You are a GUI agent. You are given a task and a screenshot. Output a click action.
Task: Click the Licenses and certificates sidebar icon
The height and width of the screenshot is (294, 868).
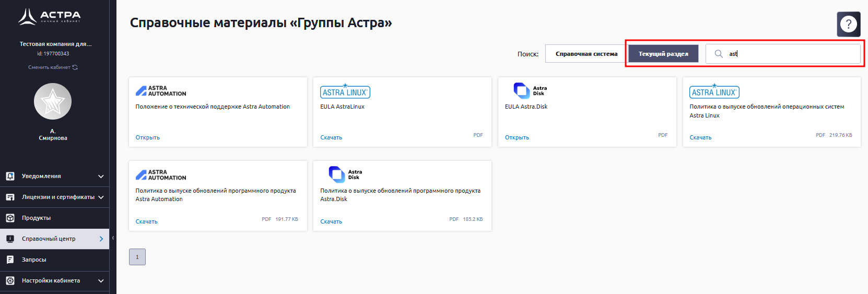click(10, 197)
